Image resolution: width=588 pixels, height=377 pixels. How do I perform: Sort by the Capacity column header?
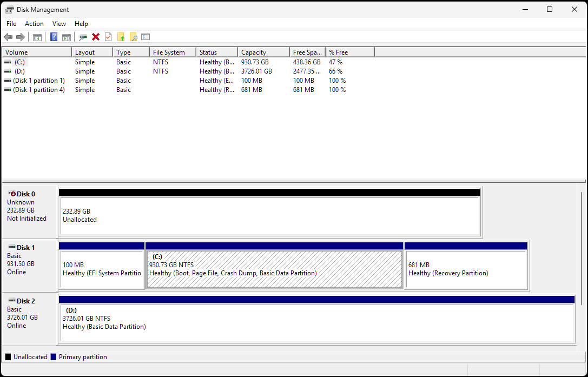(x=263, y=52)
